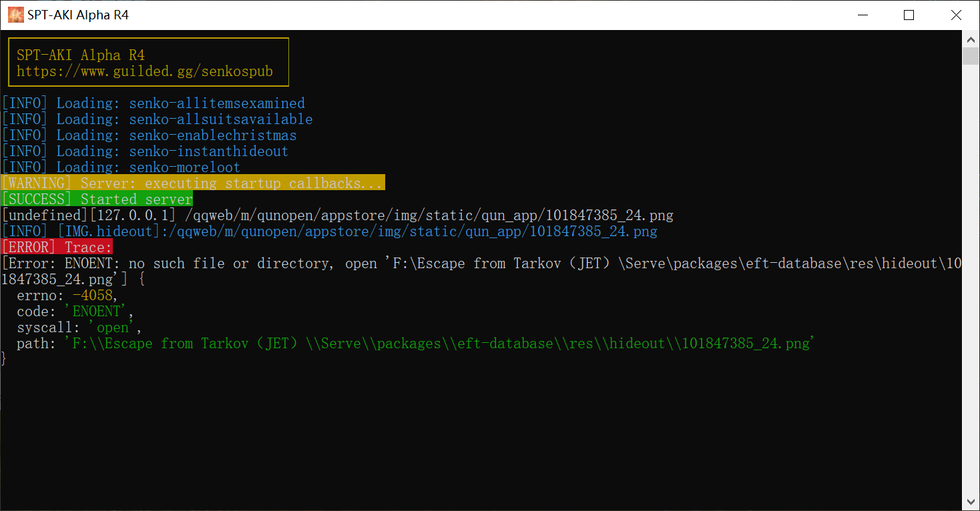
Task: Click the "code: 'ENOENT'" line
Action: pos(75,312)
